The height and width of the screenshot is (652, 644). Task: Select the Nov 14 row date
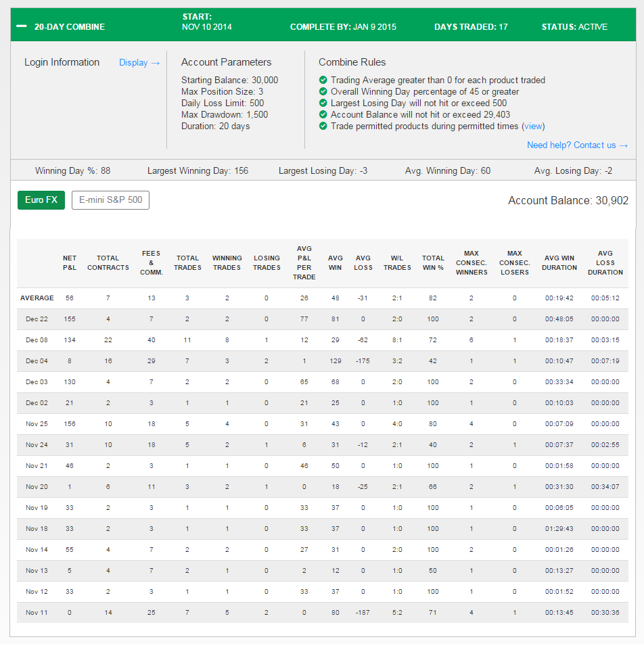click(x=37, y=550)
